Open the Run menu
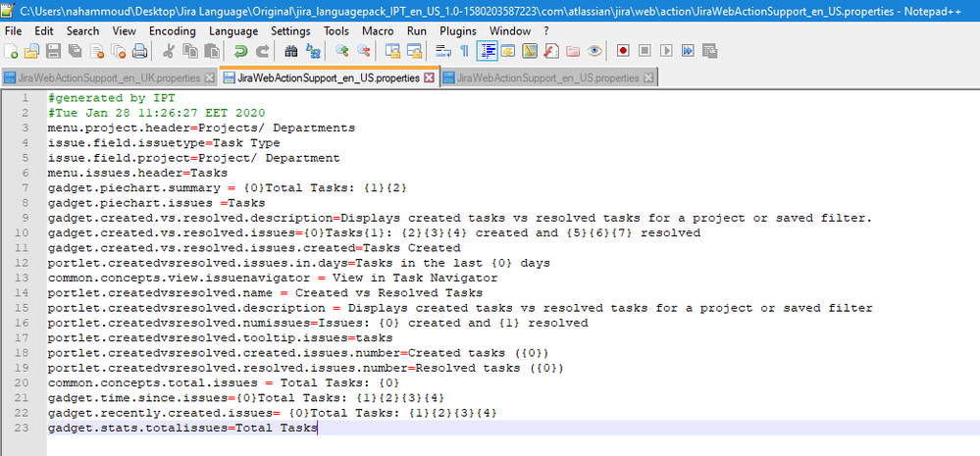The width and height of the screenshot is (980, 456). (417, 30)
